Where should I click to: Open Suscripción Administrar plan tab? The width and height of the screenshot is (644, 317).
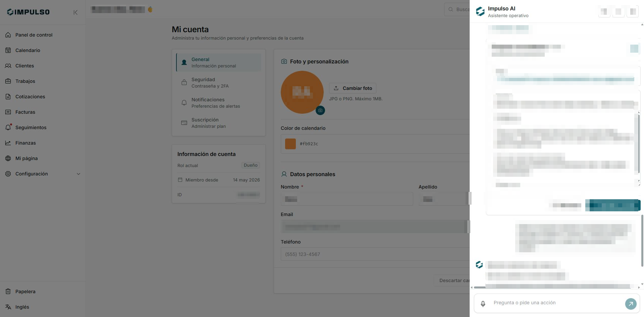[x=219, y=123]
